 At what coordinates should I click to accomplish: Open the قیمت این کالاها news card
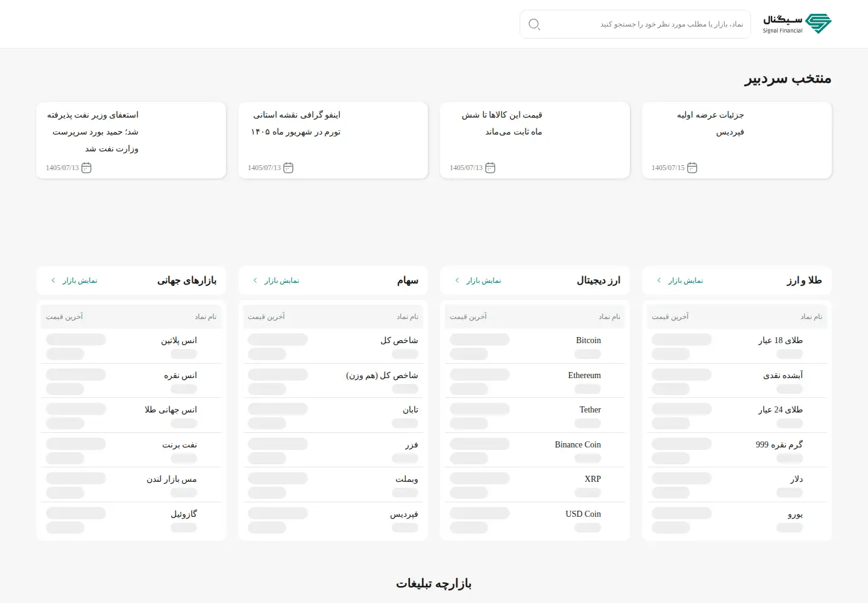click(535, 140)
